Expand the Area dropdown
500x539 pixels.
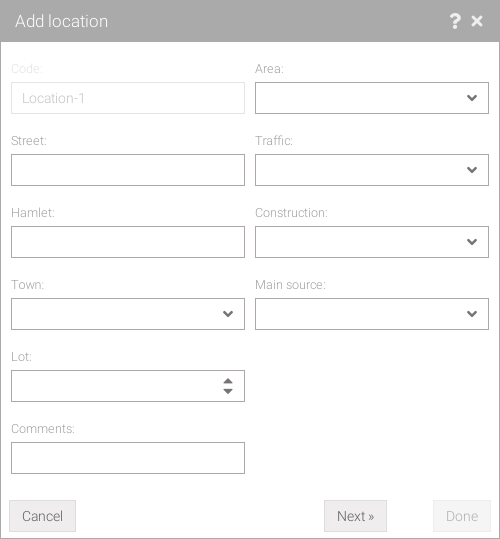coord(372,98)
